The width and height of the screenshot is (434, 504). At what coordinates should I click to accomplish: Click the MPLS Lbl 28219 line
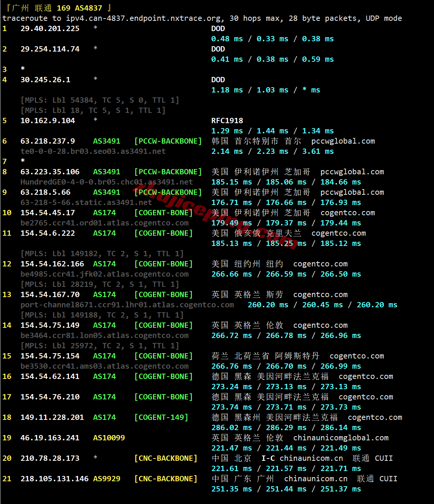click(x=100, y=284)
